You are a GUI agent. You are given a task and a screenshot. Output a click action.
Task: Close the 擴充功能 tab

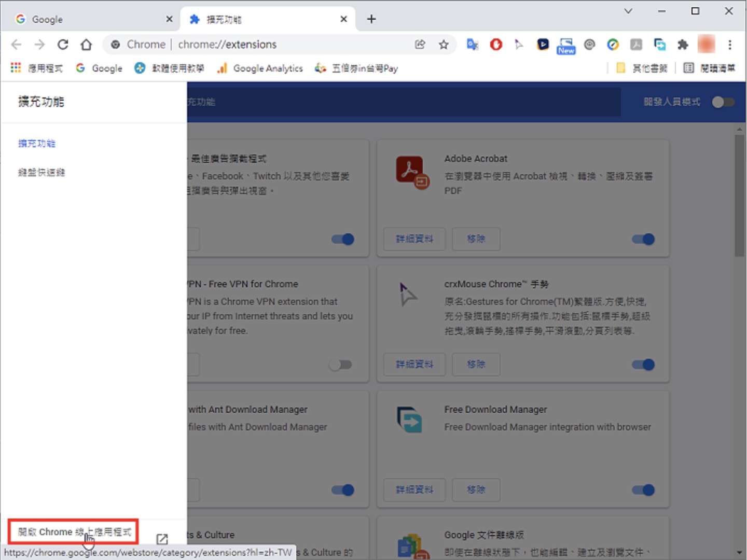coord(343,19)
